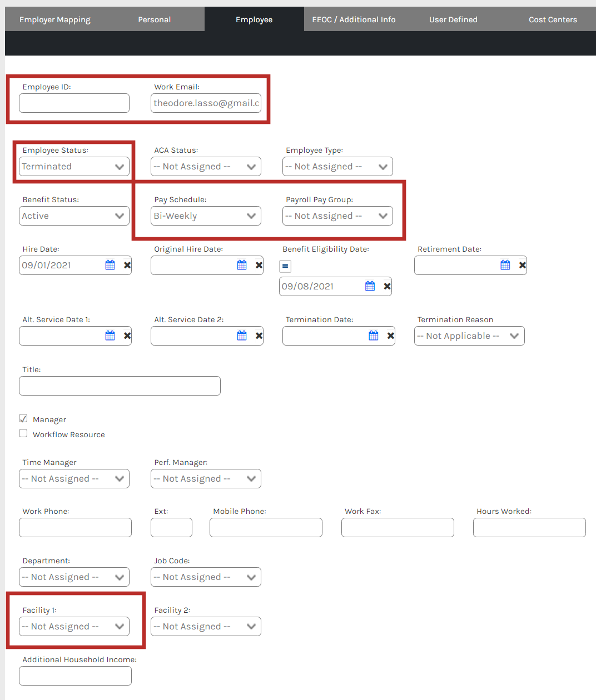This screenshot has width=596, height=700.
Task: Open the Cost Centers tab
Action: click(553, 19)
